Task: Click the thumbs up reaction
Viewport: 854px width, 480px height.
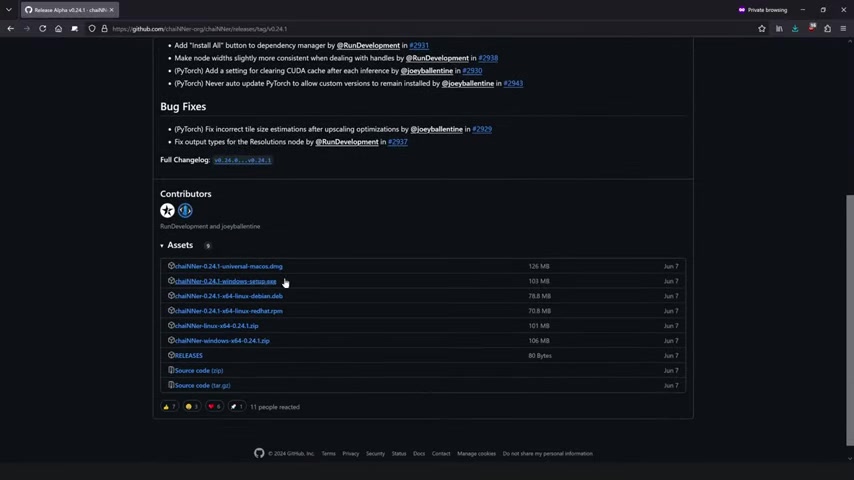Action: point(169,407)
